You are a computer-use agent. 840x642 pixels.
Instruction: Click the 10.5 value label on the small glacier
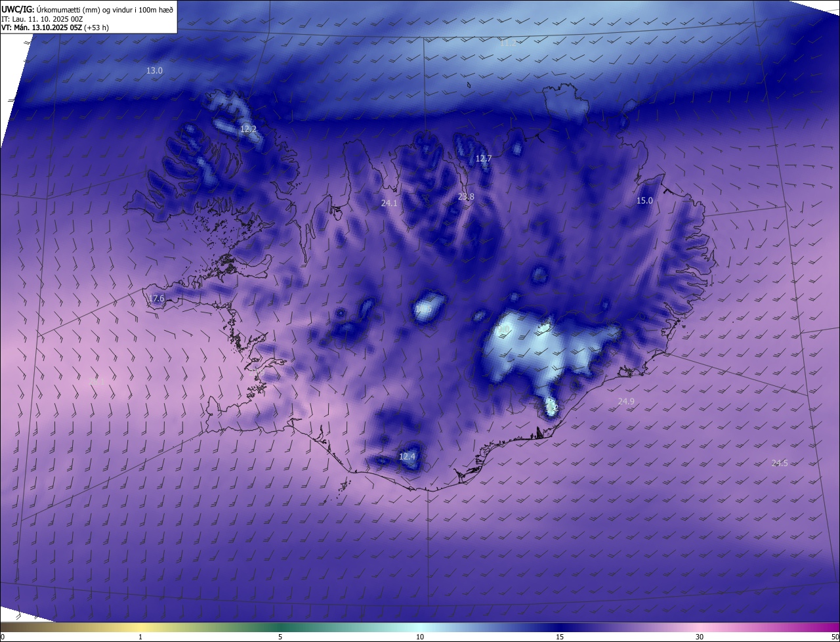point(424,309)
